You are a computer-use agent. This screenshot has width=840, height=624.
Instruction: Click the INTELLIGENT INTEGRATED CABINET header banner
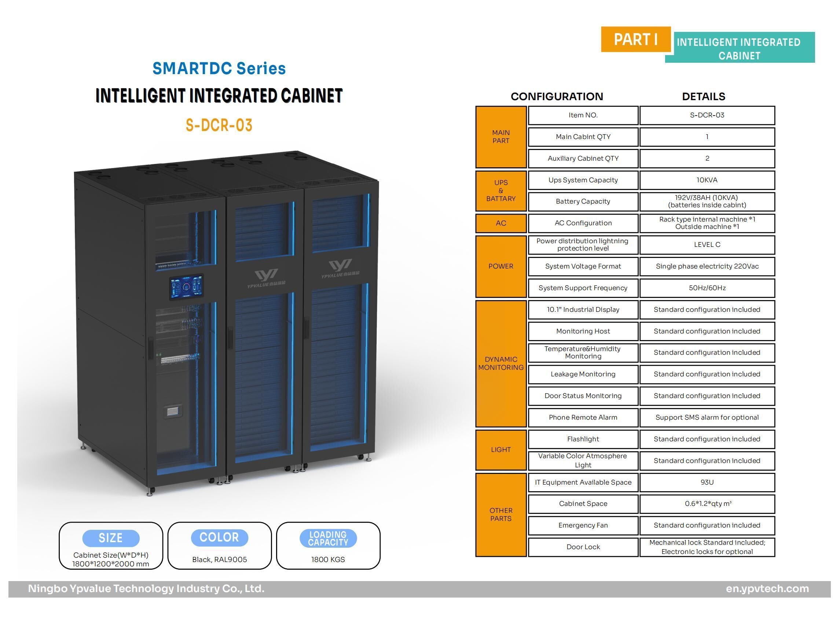pos(741,48)
